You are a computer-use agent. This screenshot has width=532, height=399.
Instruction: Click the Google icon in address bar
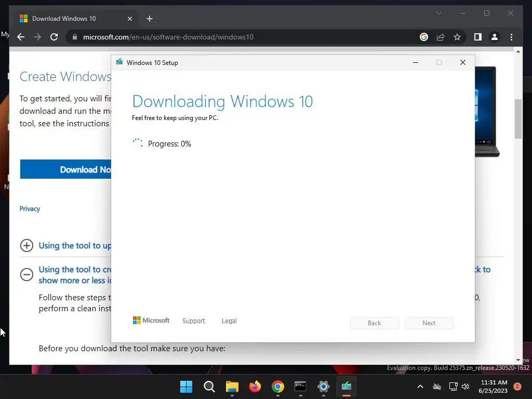coord(424,37)
